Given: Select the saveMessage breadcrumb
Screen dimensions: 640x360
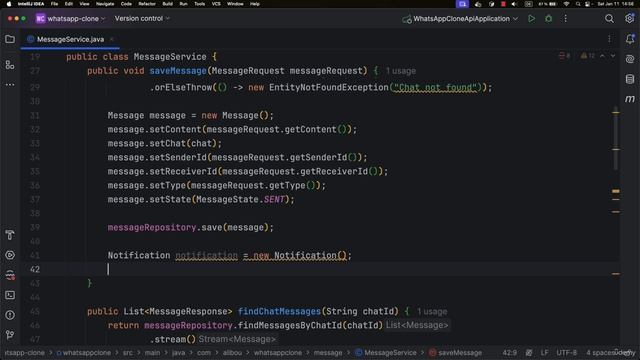Looking at the screenshot, I should click(455, 353).
